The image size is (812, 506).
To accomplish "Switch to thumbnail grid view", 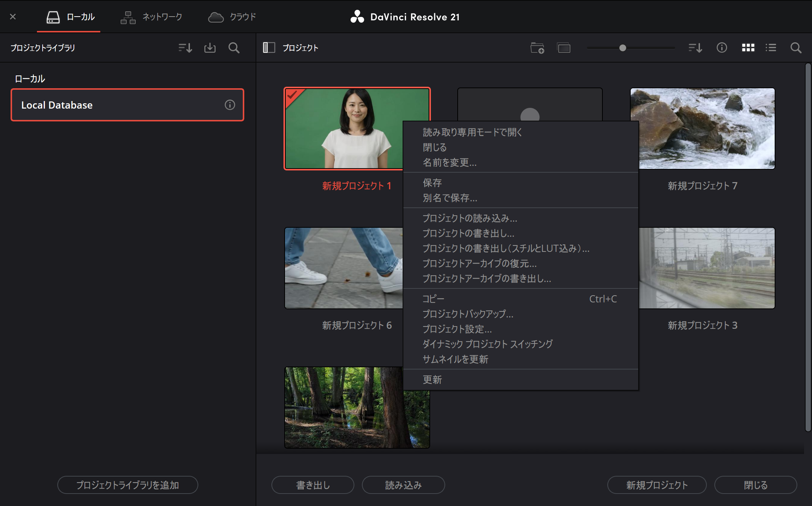I will 748,48.
